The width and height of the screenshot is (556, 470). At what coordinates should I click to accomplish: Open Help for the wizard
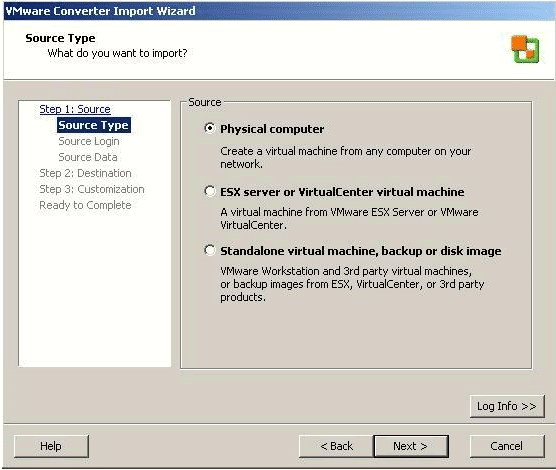(51, 446)
